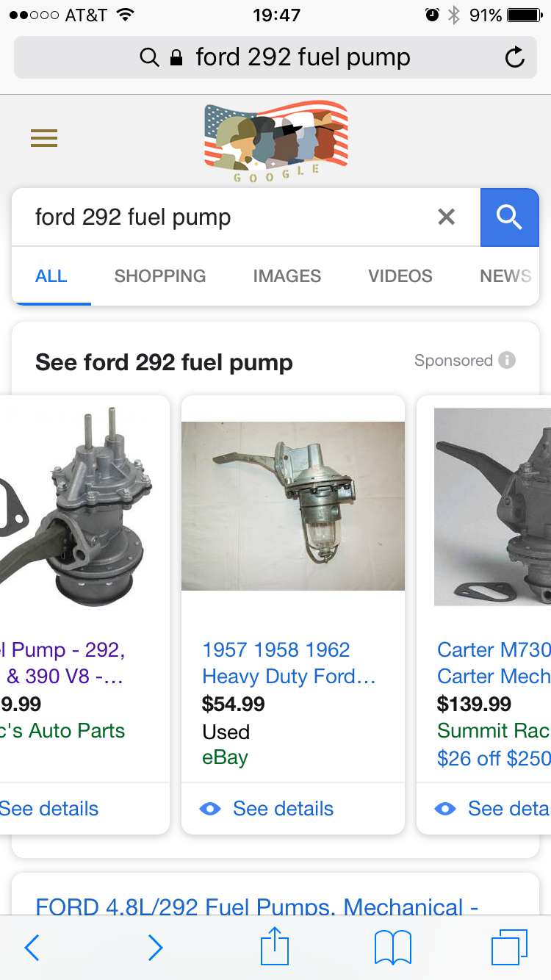Image resolution: width=551 pixels, height=980 pixels.
Task: Reload the page in Safari
Action: (x=514, y=57)
